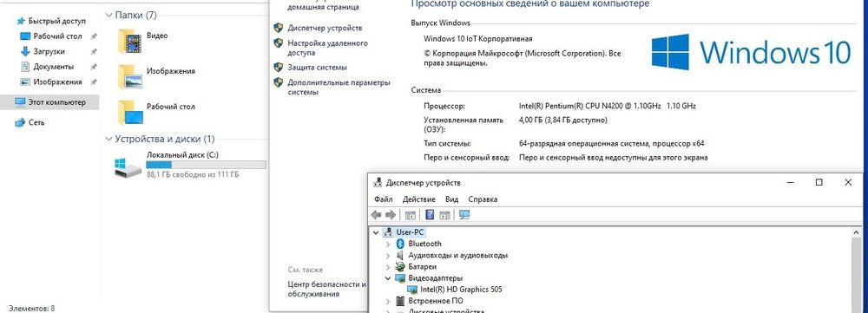Expand the Встроенное ПО category
This screenshot has width=868, height=313.
[389, 302]
